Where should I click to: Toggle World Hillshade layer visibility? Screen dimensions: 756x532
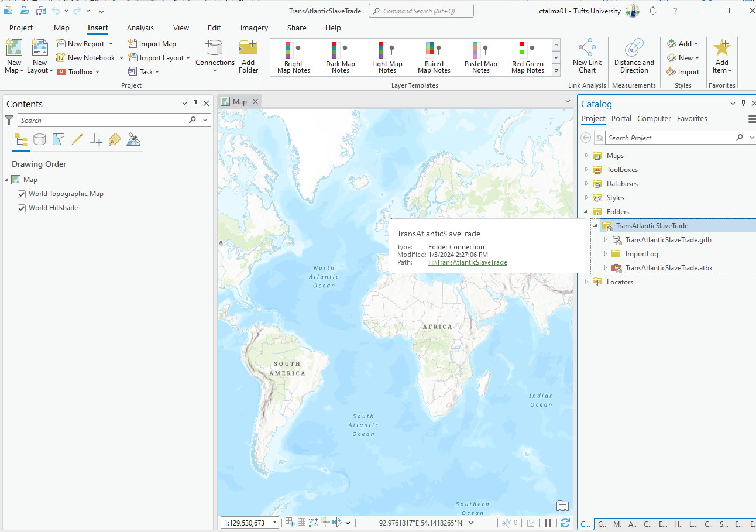pyautogui.click(x=22, y=208)
